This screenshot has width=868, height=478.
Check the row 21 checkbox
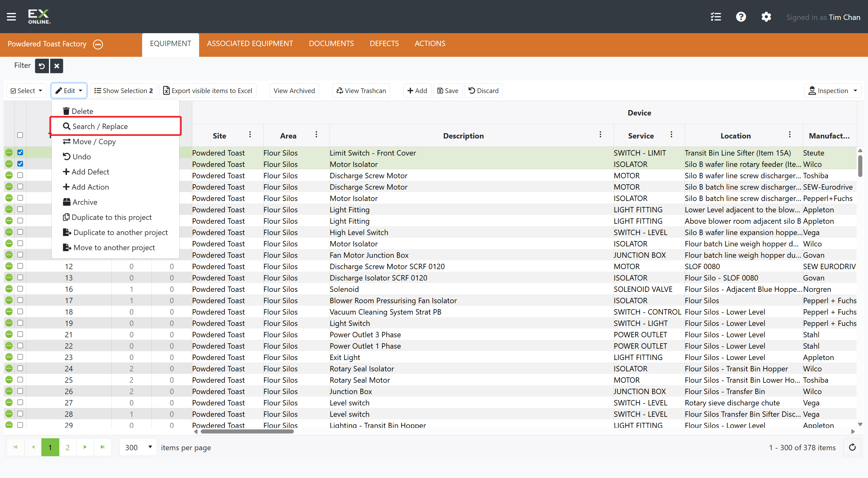(x=20, y=334)
